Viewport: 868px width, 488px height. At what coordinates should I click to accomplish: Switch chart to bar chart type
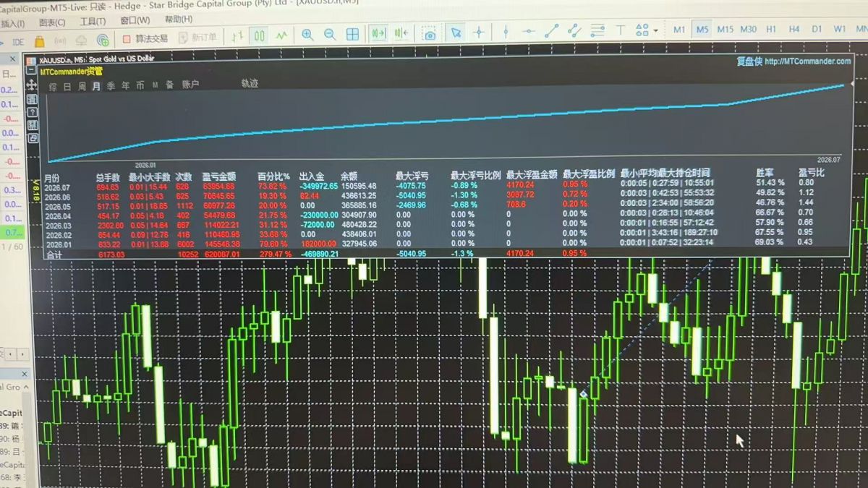click(x=238, y=35)
